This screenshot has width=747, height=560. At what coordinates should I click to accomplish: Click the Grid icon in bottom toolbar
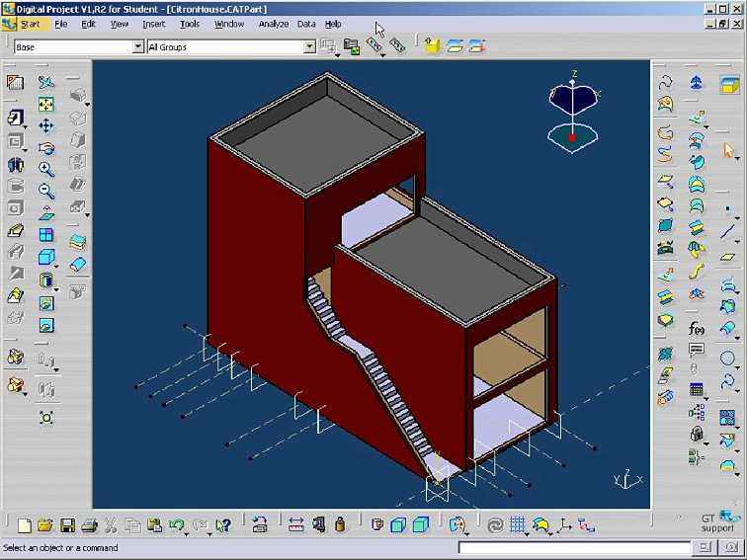pyautogui.click(x=518, y=525)
